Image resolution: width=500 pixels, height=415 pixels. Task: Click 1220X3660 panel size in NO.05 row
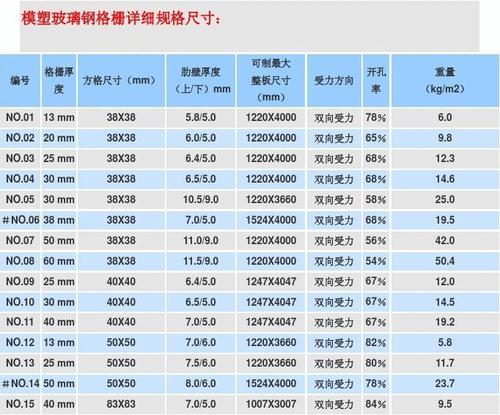pos(271,199)
